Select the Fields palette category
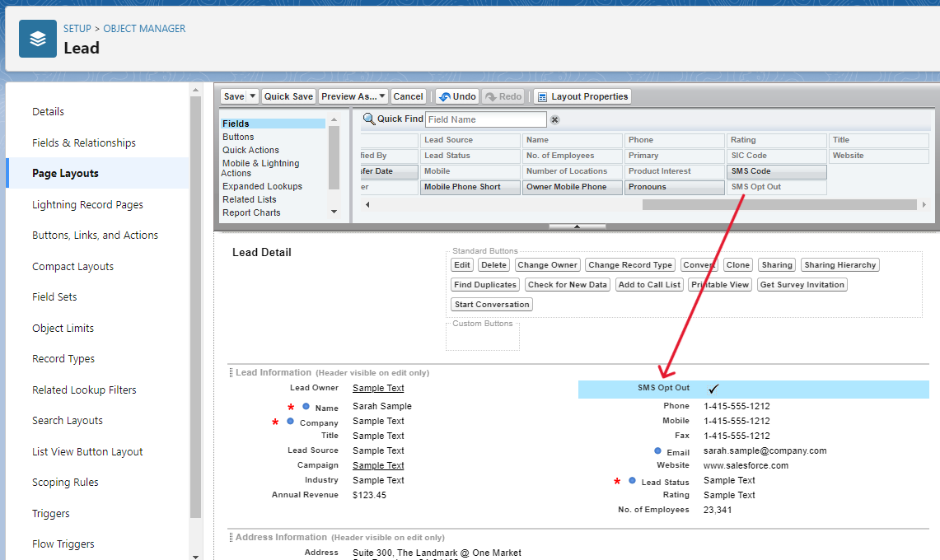 pos(273,124)
